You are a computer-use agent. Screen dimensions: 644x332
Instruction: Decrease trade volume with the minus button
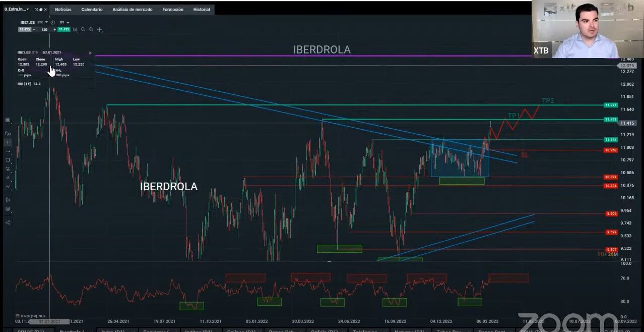pos(34,30)
